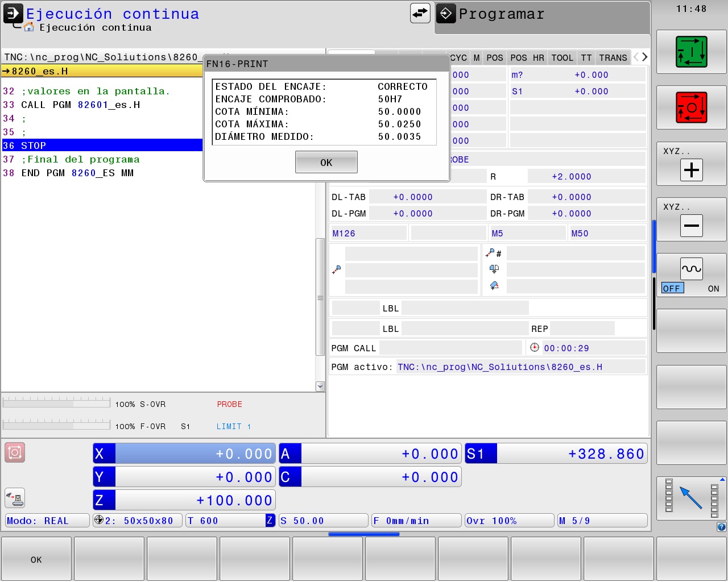Switch to the POS status tab
Screen dimensions: 728x582
495,58
